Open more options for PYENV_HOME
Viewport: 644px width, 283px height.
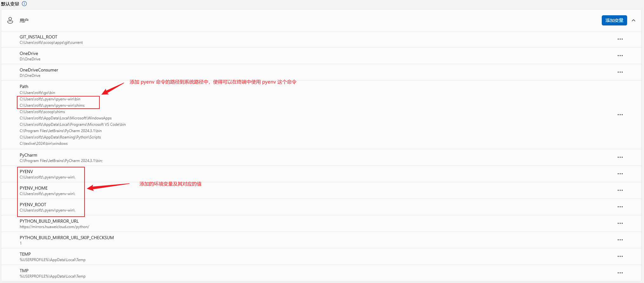(x=620, y=190)
